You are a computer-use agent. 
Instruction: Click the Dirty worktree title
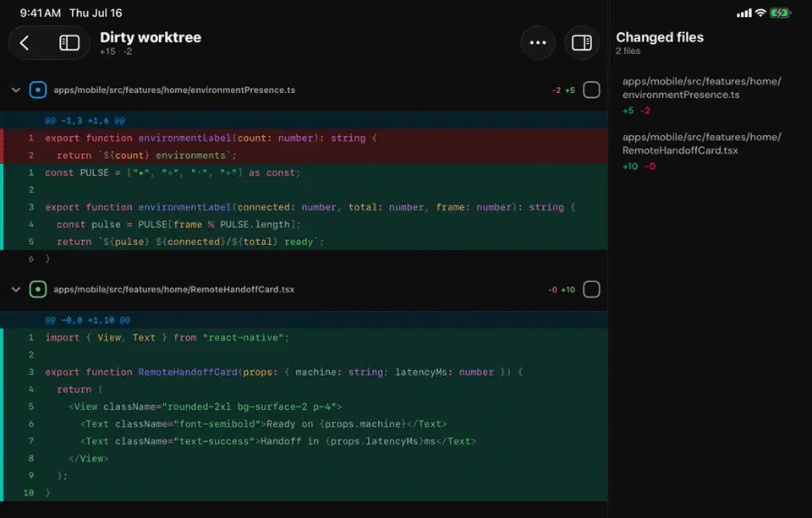[x=151, y=37]
